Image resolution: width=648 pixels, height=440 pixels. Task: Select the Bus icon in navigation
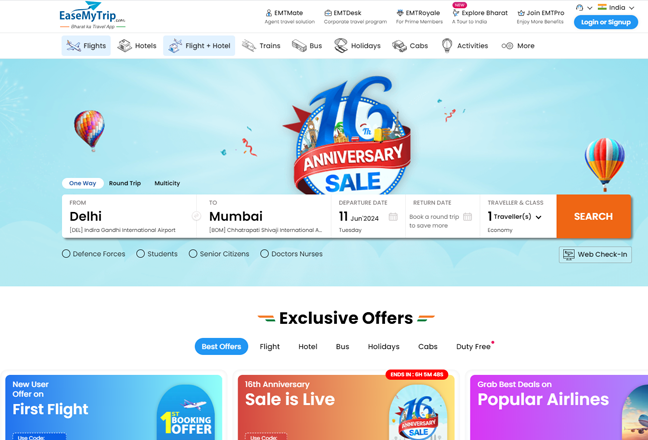click(x=299, y=45)
